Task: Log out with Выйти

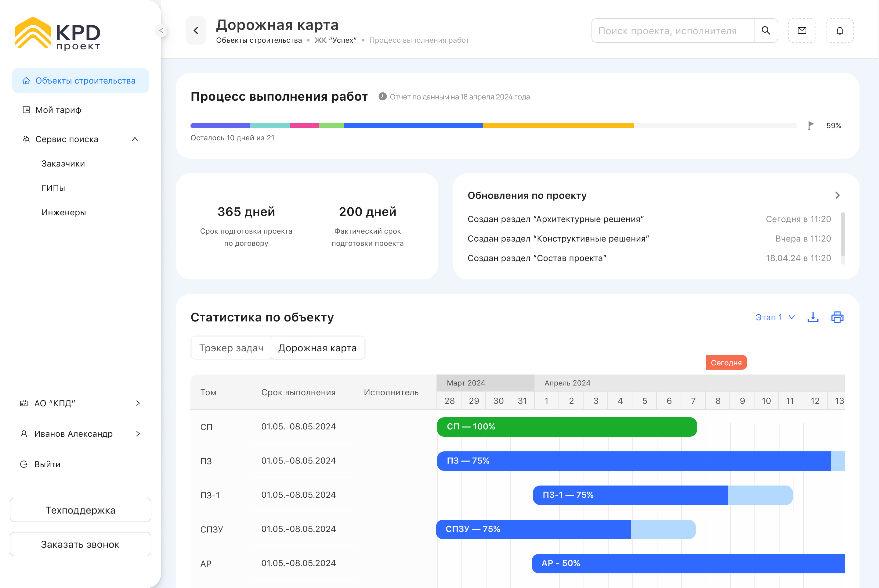Action: [x=47, y=464]
